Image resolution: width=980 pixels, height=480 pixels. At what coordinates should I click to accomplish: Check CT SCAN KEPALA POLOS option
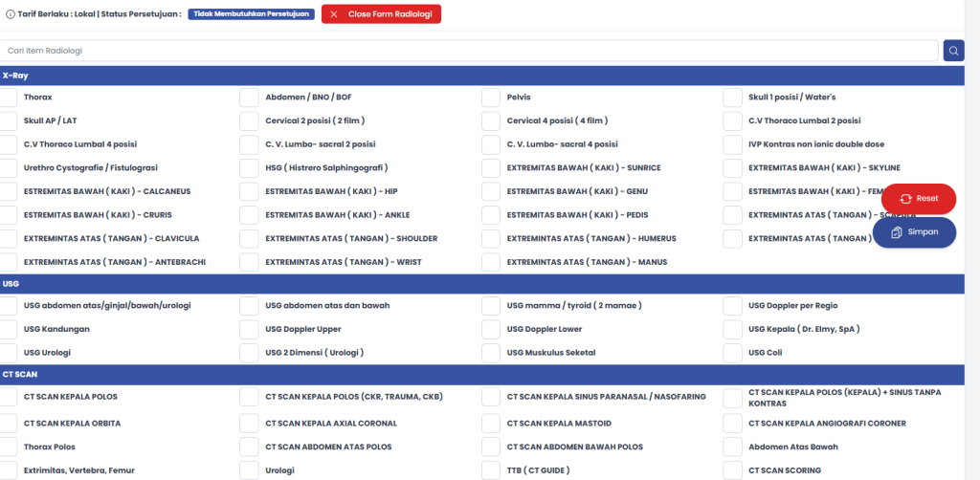(8, 397)
